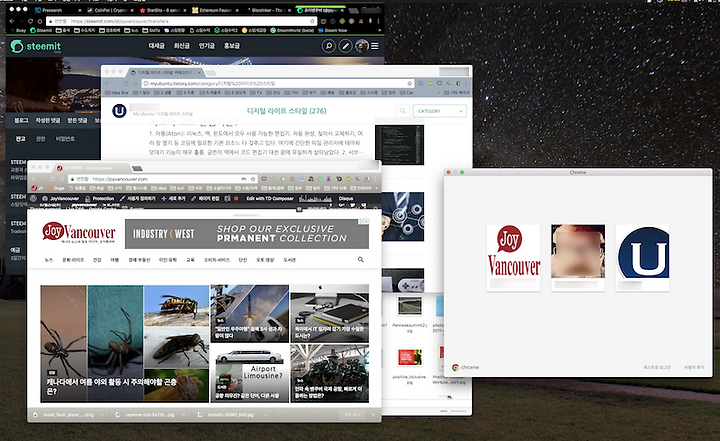Open the SteemWorld (beta) bookmark
Viewport: 720px width, 441px height.
[x=292, y=30]
